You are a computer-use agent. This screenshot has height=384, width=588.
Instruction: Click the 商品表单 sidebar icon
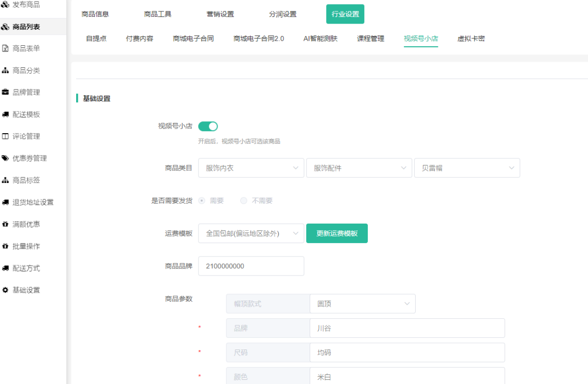[5, 49]
